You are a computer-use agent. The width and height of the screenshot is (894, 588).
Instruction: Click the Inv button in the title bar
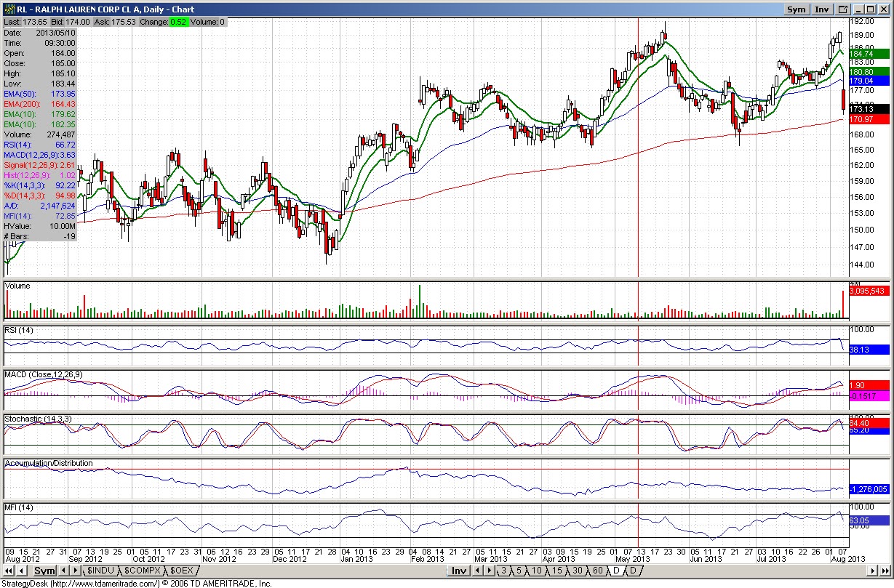pos(822,9)
